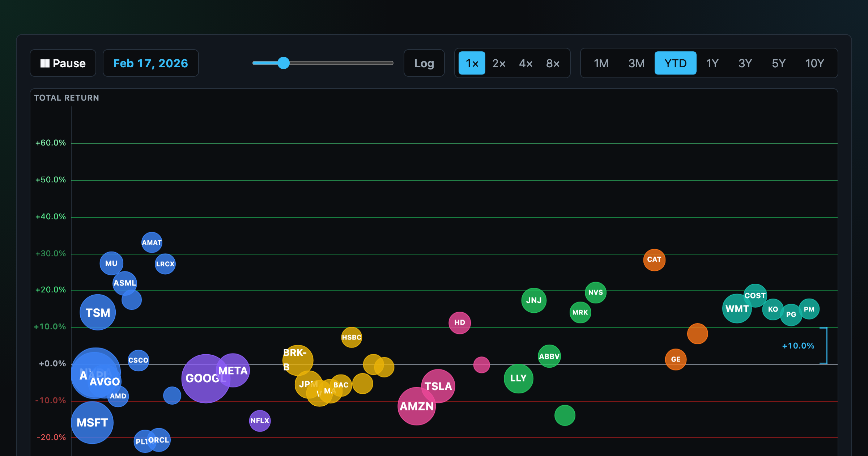Switch to 1M time range
The image size is (868, 456).
pyautogui.click(x=601, y=63)
